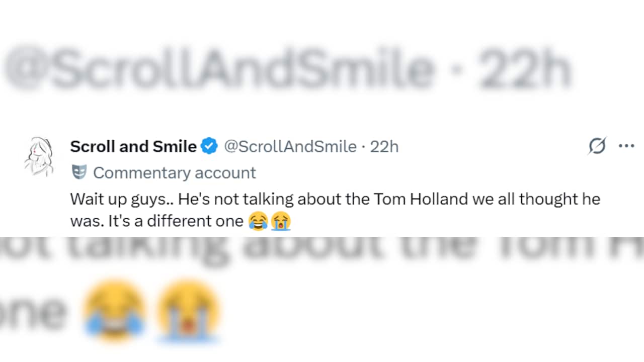The width and height of the screenshot is (644, 362).
Task: Open the 22h timestamp of the tweet
Action: 384,146
